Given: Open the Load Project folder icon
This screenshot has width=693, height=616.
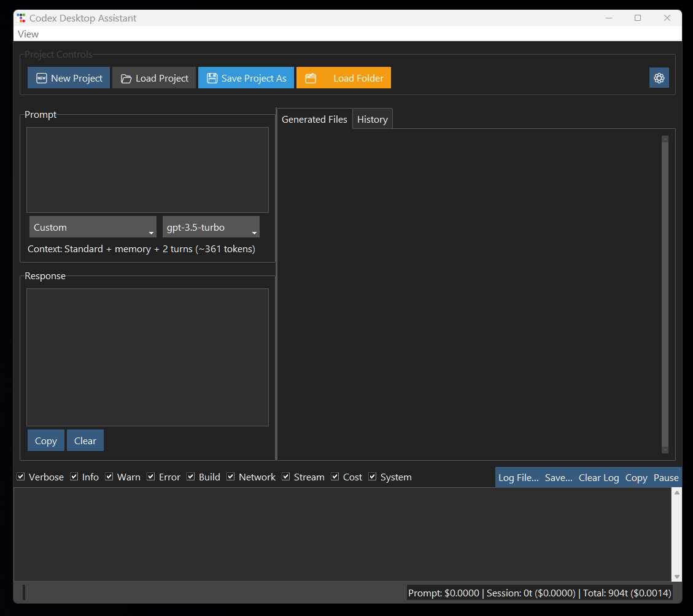Looking at the screenshot, I should (x=126, y=79).
